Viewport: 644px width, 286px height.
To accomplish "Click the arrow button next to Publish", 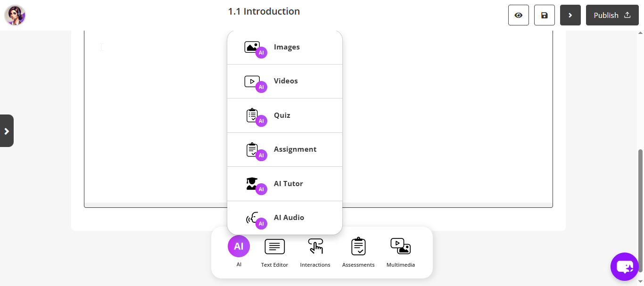I will coord(570,15).
